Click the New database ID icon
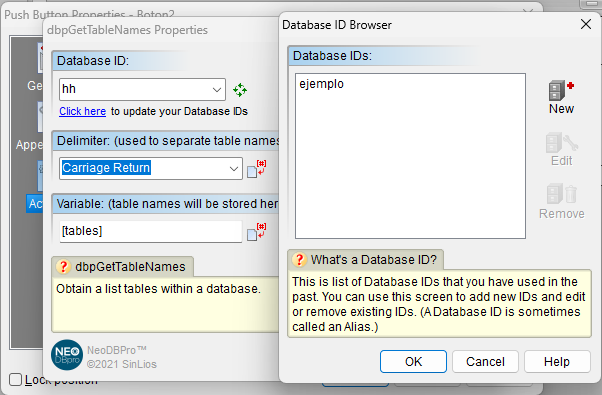This screenshot has height=395, width=602. point(561,91)
